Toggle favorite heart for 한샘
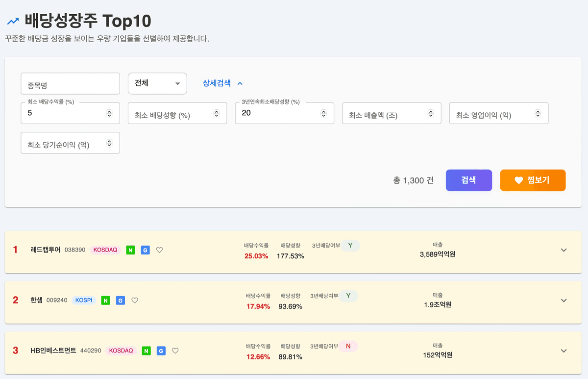The image size is (588, 379). [x=135, y=301]
